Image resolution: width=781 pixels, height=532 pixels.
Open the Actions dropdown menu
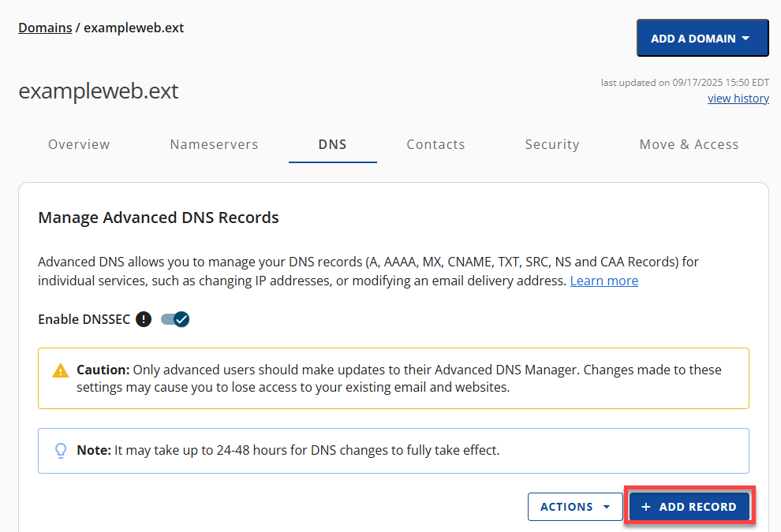pos(575,507)
